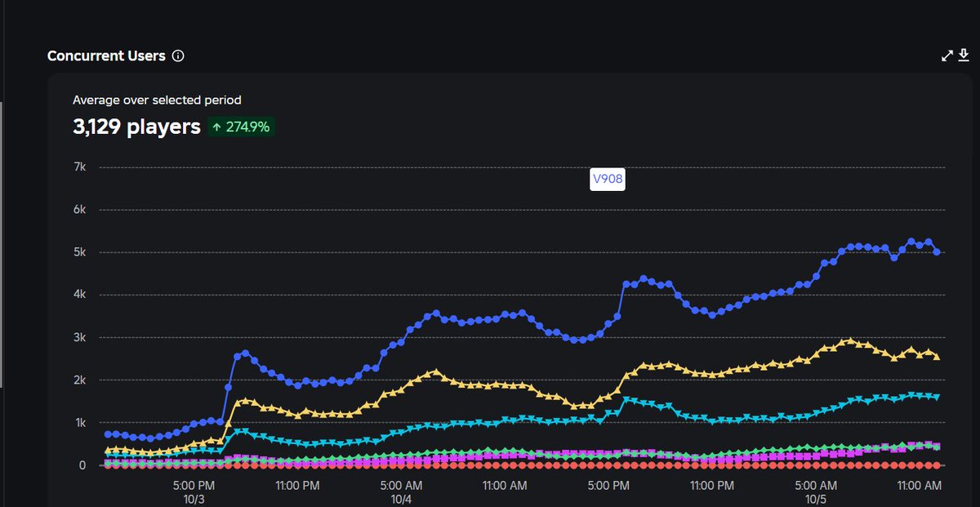Click the first blue series data point
This screenshot has height=507, width=980.
pyautogui.click(x=108, y=434)
